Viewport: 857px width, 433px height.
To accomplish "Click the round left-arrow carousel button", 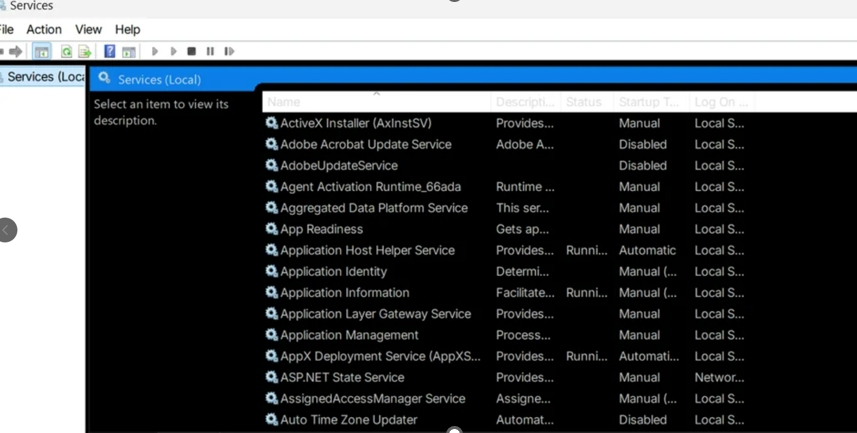I will point(7,230).
